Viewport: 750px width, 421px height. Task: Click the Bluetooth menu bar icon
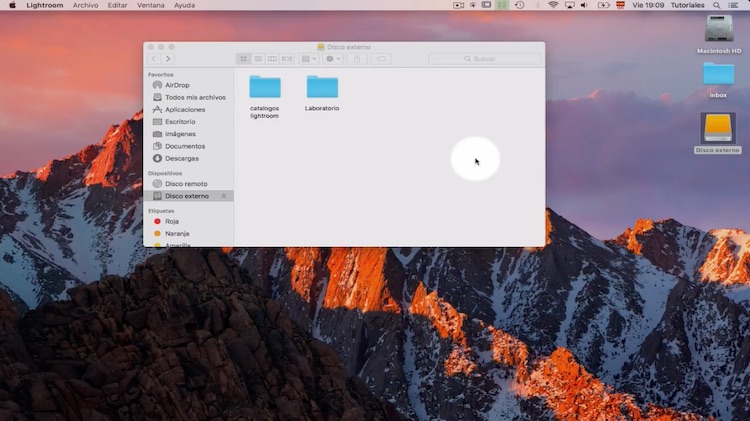538,5
